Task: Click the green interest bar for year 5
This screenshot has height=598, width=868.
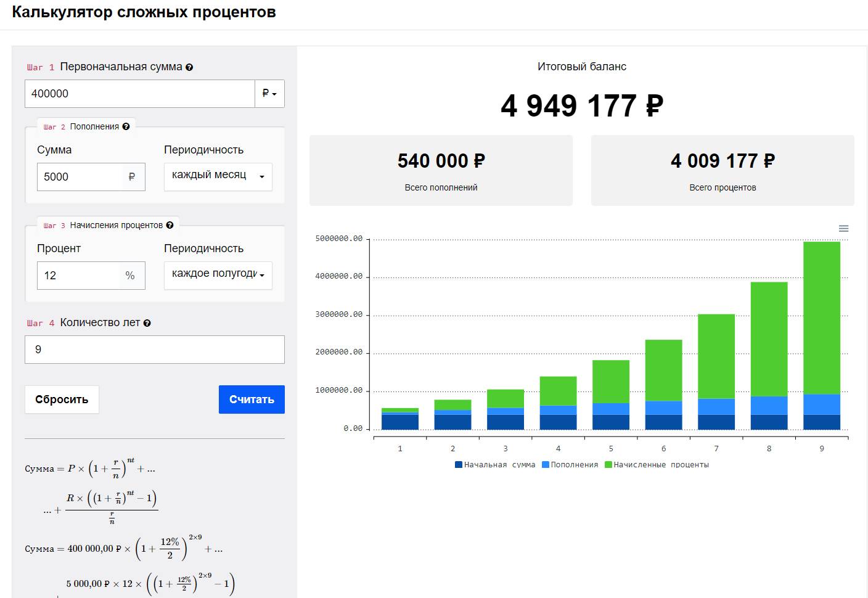Action: coord(610,382)
